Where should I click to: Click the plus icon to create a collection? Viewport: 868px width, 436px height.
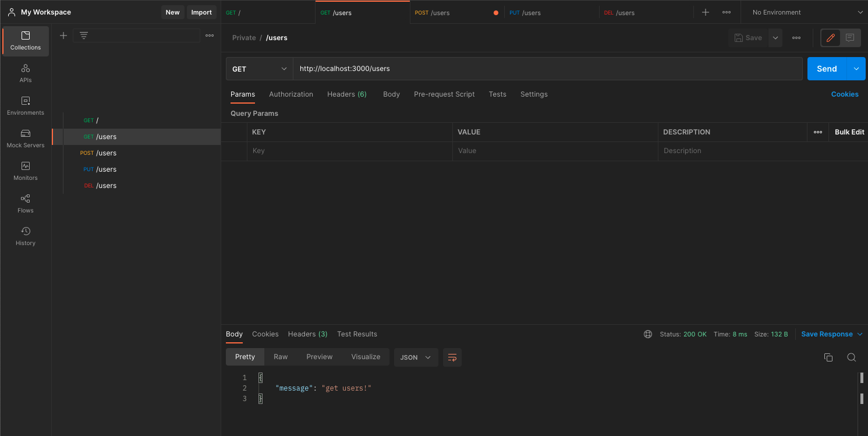[x=63, y=36]
